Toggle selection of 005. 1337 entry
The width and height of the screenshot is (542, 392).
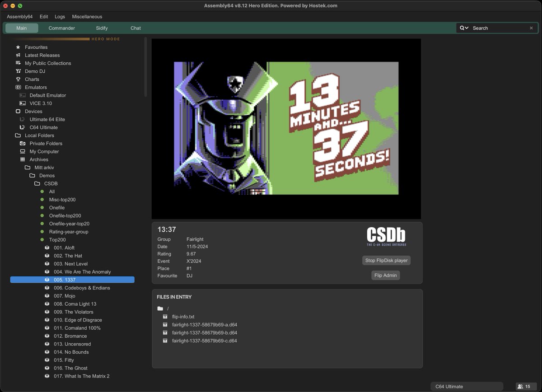click(x=65, y=280)
